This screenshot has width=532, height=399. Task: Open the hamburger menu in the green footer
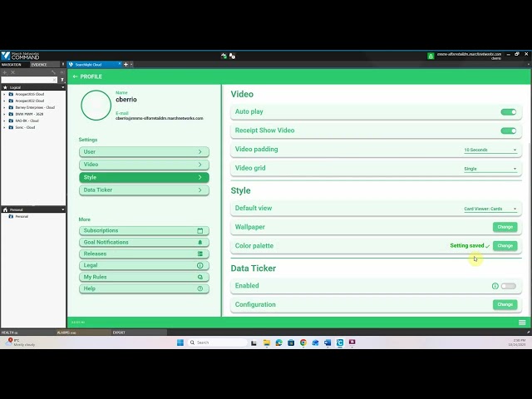tap(522, 323)
